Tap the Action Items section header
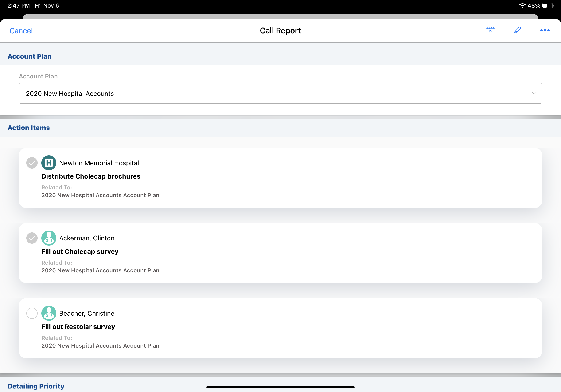The width and height of the screenshot is (561, 392). (x=29, y=128)
